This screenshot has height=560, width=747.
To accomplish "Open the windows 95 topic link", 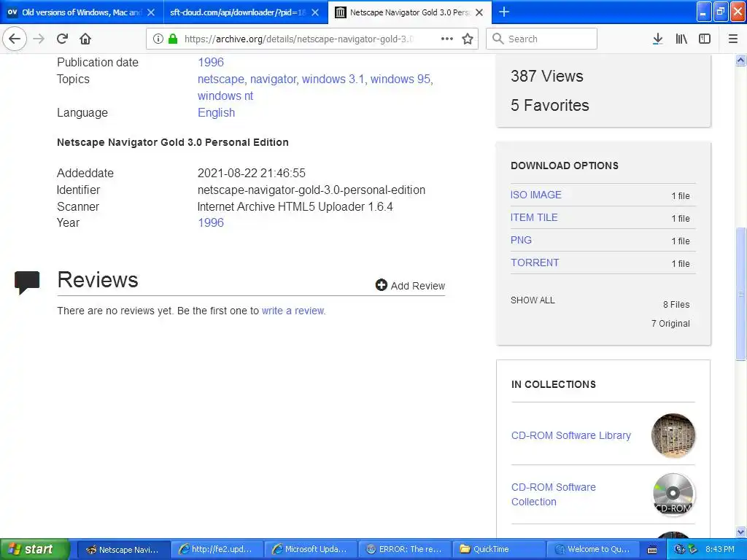I will coord(400,79).
